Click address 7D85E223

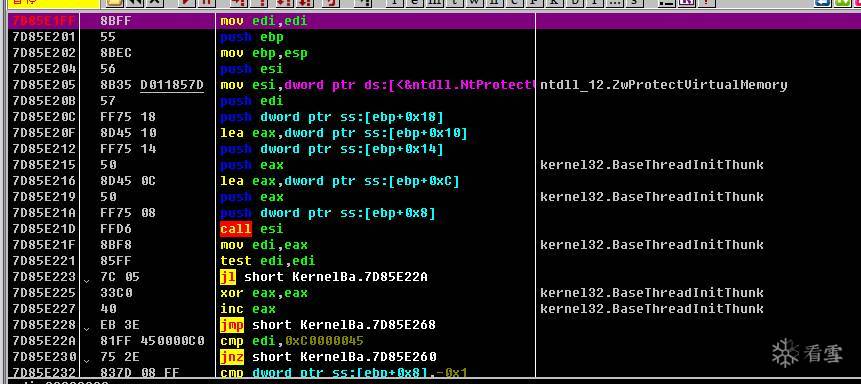pos(44,276)
